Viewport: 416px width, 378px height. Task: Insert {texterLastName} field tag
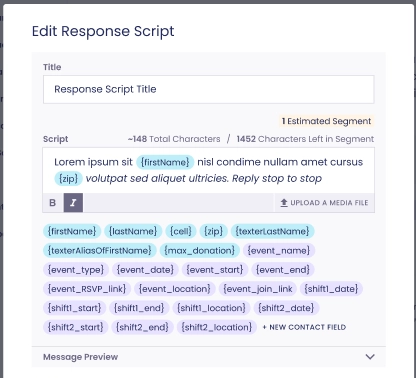click(272, 231)
